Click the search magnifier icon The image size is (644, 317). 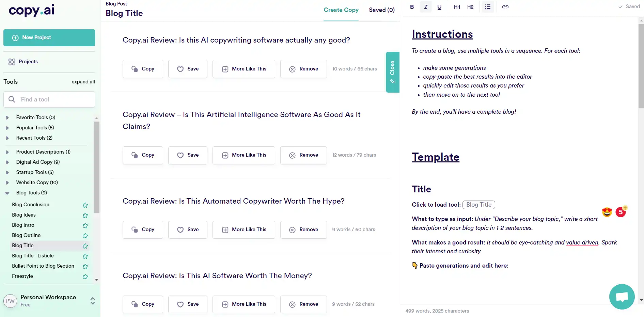point(12,99)
